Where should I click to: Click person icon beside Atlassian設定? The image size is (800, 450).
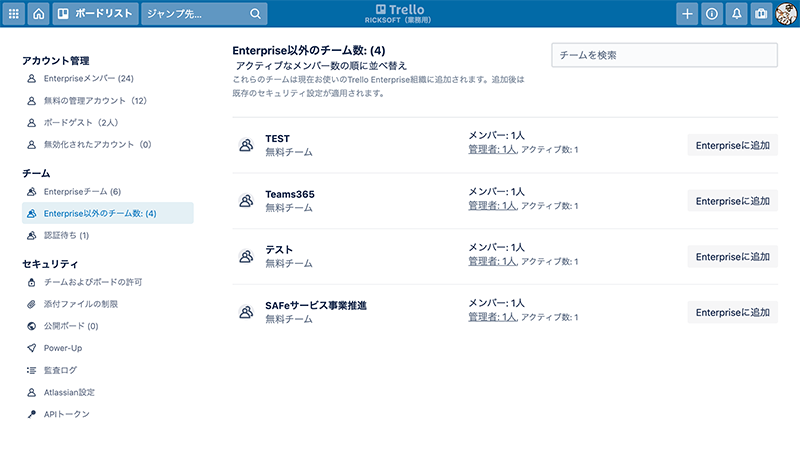(x=32, y=392)
